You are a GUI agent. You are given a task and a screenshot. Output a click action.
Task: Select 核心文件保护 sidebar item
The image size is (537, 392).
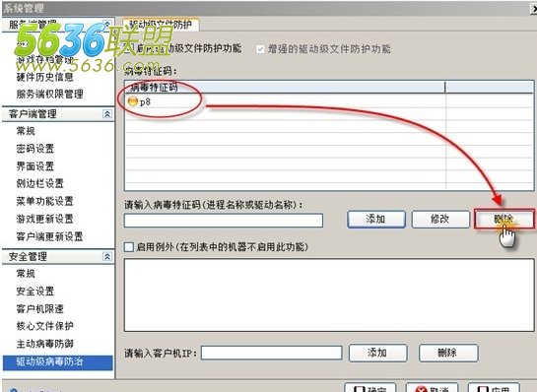click(x=45, y=326)
